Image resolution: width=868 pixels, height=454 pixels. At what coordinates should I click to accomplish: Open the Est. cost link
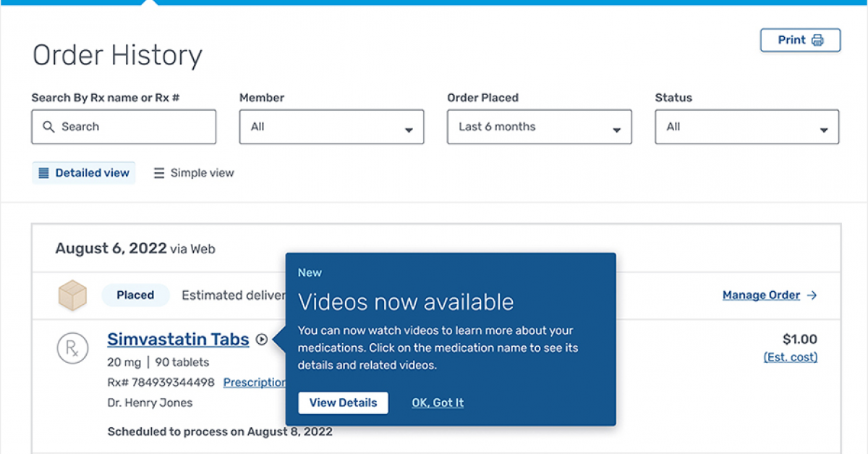[791, 357]
